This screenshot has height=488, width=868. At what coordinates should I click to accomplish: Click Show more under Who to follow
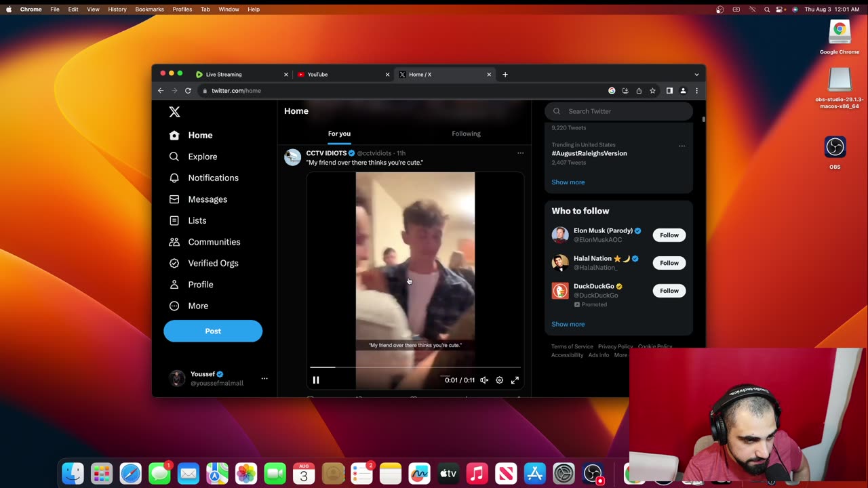pos(568,324)
